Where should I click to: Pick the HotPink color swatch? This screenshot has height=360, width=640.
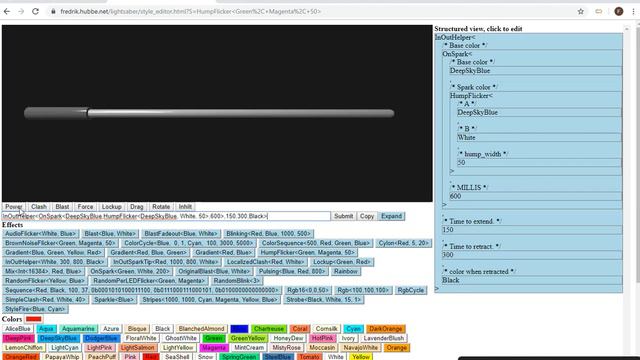pos(322,338)
